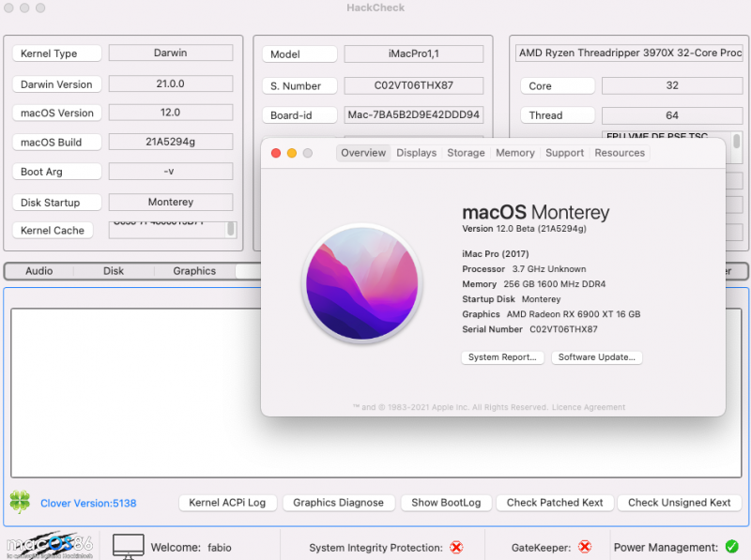
Task: Open the Support tab
Action: [x=564, y=153]
